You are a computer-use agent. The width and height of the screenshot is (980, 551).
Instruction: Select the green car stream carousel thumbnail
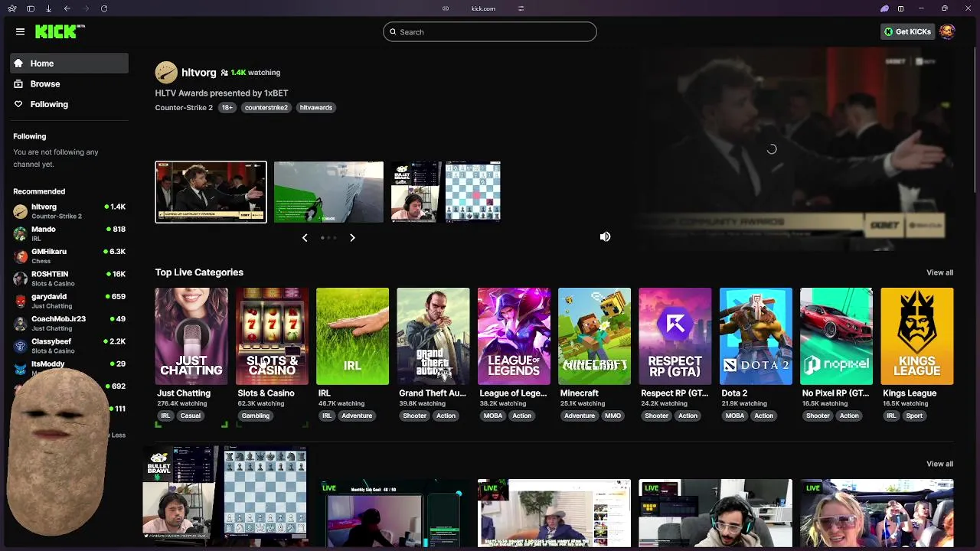[x=328, y=192]
